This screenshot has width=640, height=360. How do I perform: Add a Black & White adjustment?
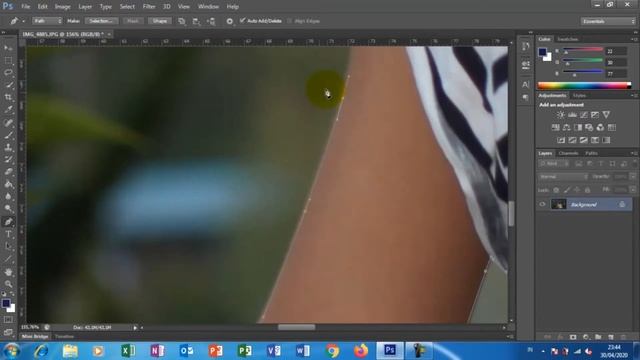(x=578, y=128)
